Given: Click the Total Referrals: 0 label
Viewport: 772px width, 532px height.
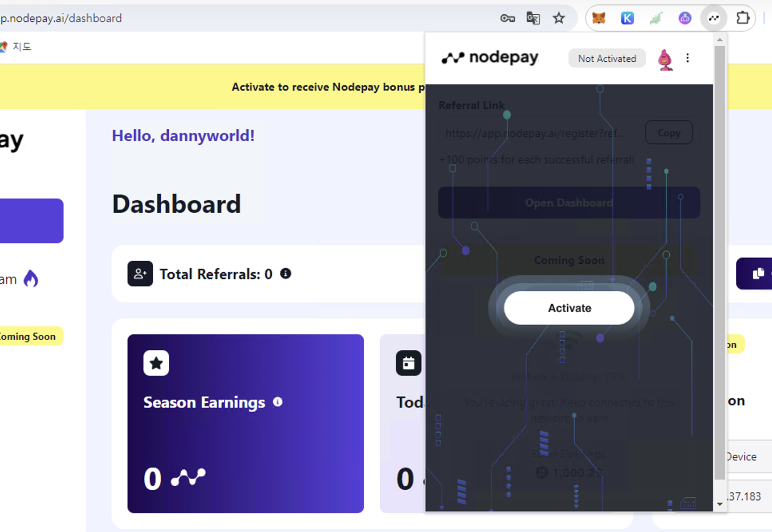Looking at the screenshot, I should [x=216, y=274].
